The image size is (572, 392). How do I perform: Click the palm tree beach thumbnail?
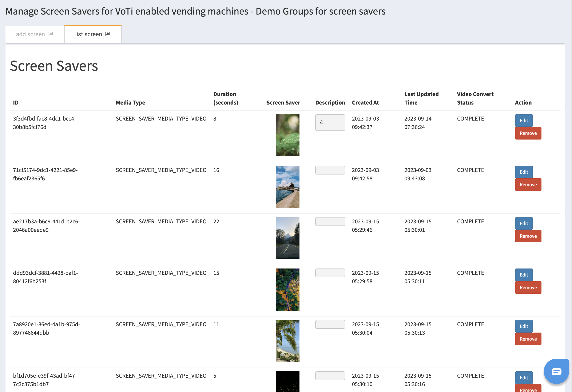click(x=287, y=341)
